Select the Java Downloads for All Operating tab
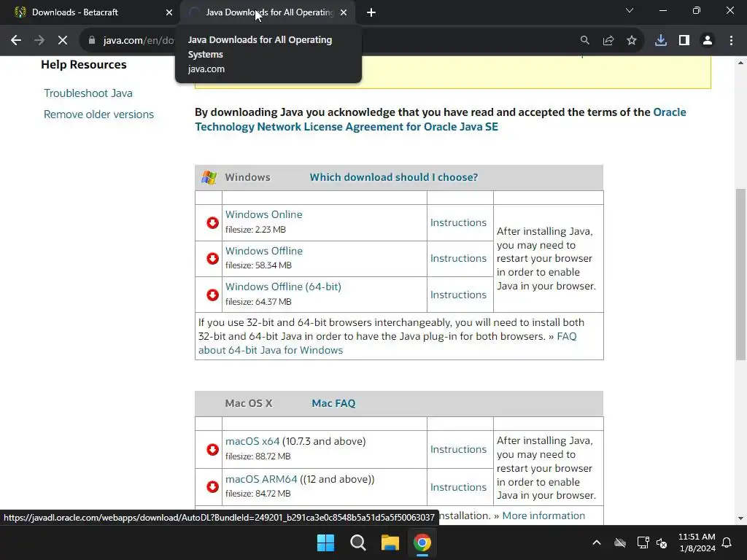Screen dimensions: 747x560 pos(269,12)
